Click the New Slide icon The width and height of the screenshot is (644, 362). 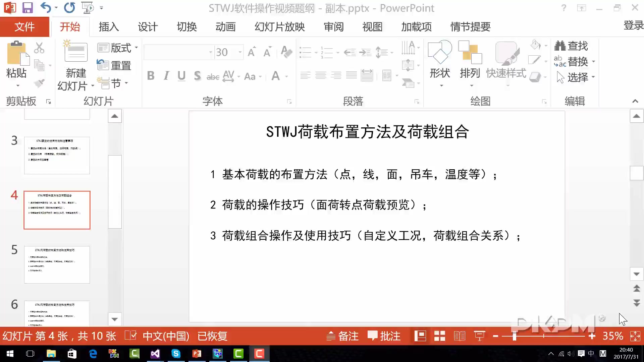pyautogui.click(x=75, y=51)
